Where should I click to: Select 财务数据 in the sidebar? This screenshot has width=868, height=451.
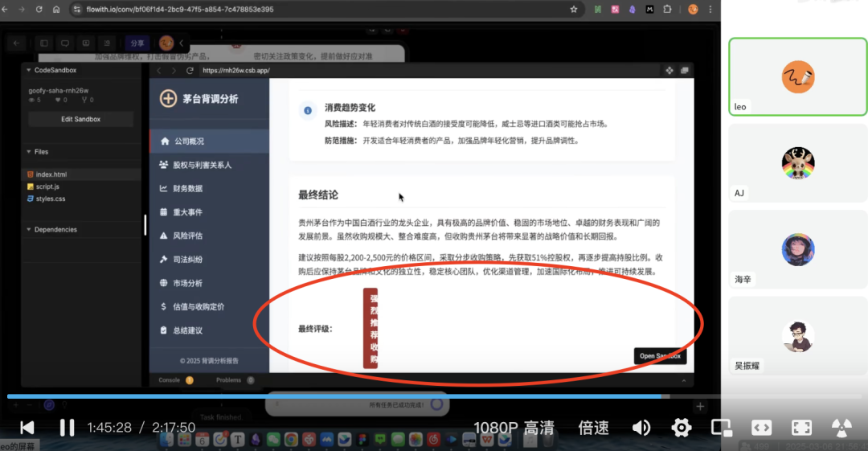coord(209,188)
